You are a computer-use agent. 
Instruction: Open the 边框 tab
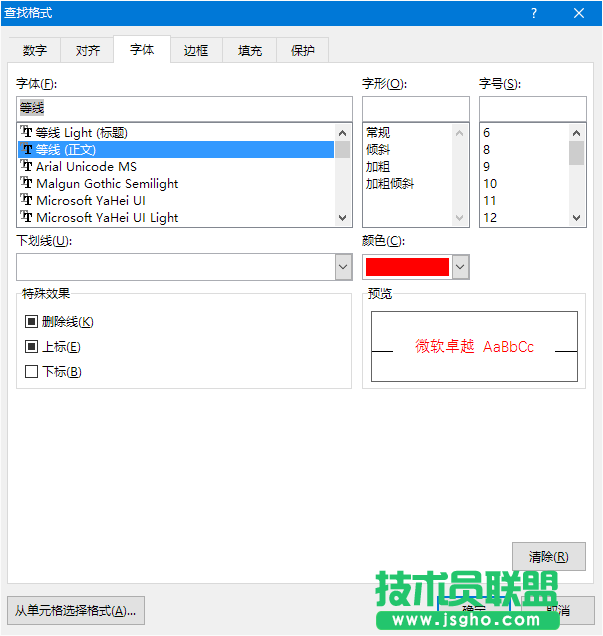tap(196, 51)
